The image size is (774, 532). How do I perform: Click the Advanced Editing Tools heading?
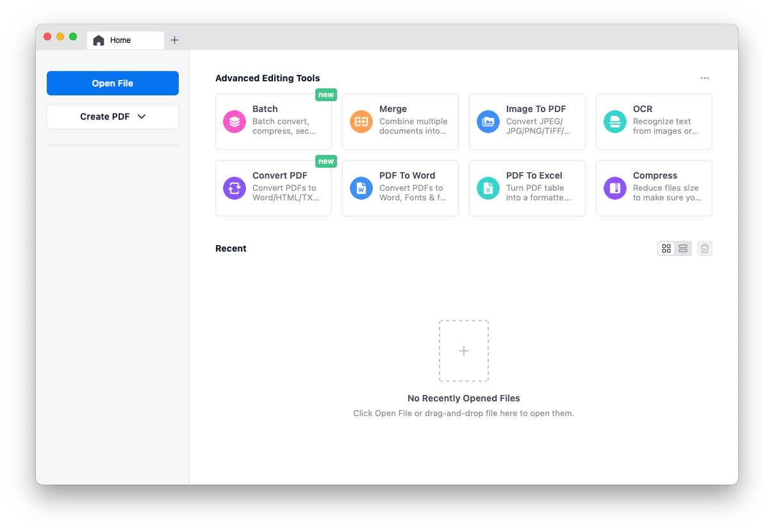(268, 78)
